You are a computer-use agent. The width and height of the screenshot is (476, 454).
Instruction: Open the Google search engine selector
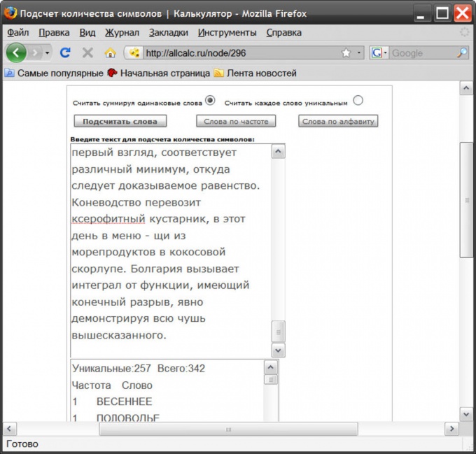point(379,53)
